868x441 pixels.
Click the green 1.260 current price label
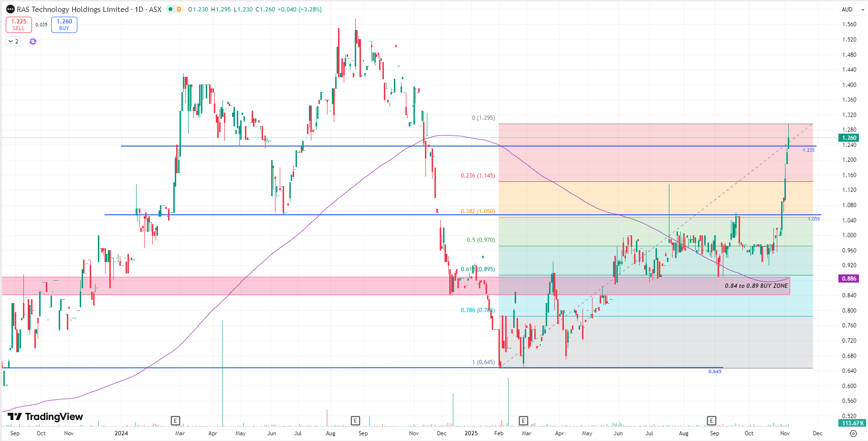849,138
